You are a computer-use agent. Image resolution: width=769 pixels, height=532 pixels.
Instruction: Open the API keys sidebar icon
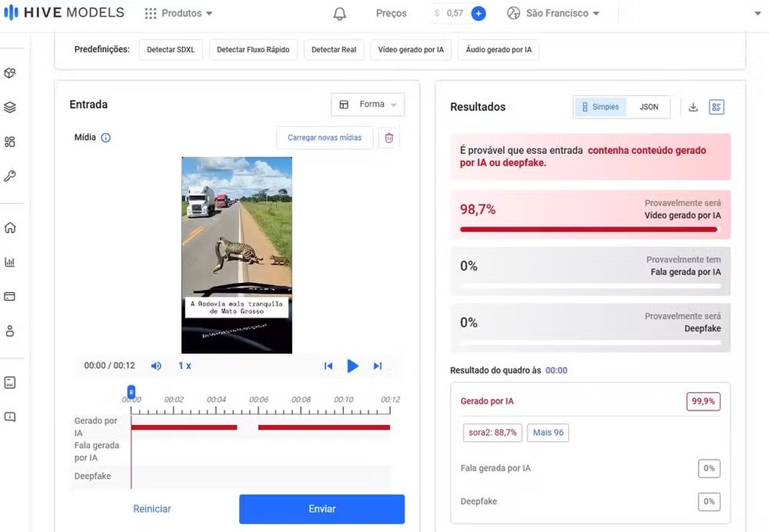point(10,176)
